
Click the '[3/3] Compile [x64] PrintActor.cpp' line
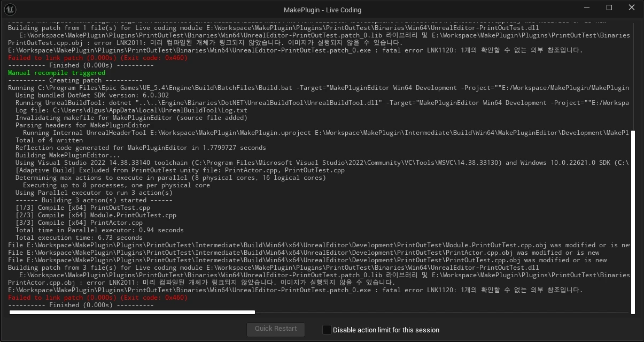(x=79, y=223)
